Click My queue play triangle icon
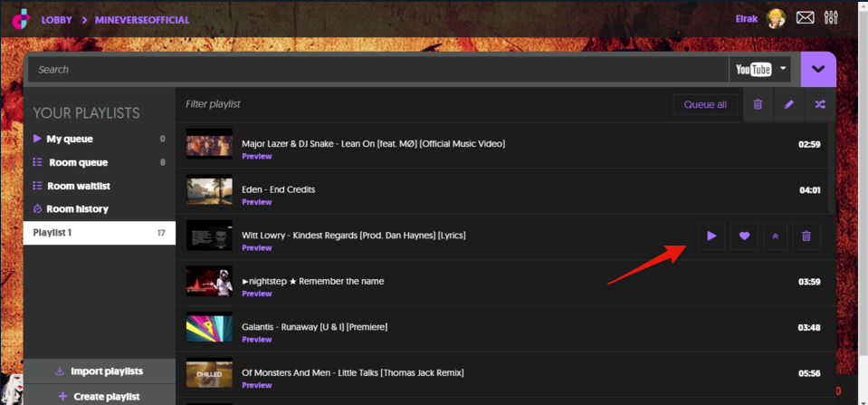This screenshot has height=405, width=868. [x=37, y=139]
